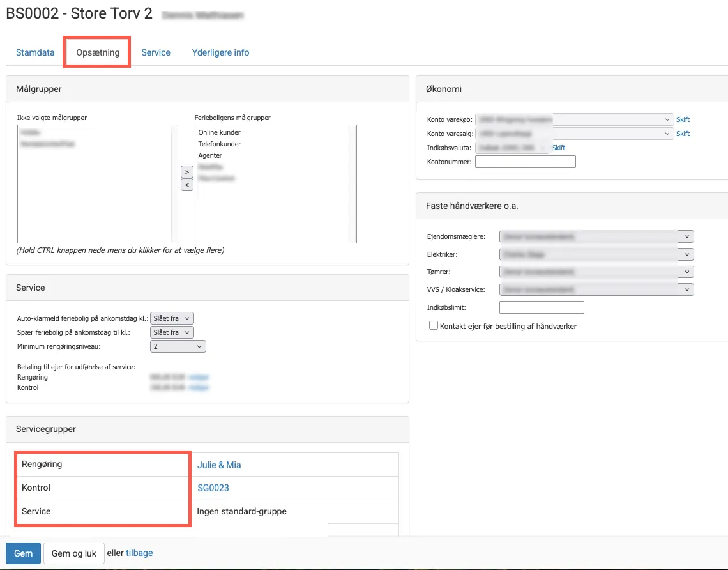Move selected målgruppe right with > button

pos(186,172)
